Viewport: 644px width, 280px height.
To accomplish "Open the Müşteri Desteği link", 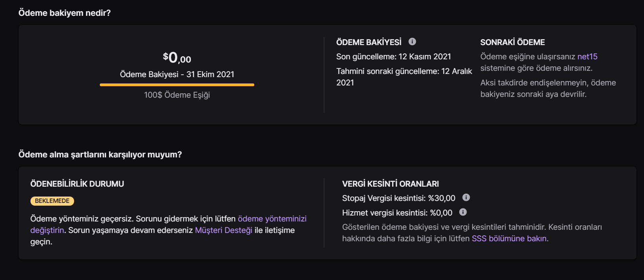I will click(x=223, y=230).
